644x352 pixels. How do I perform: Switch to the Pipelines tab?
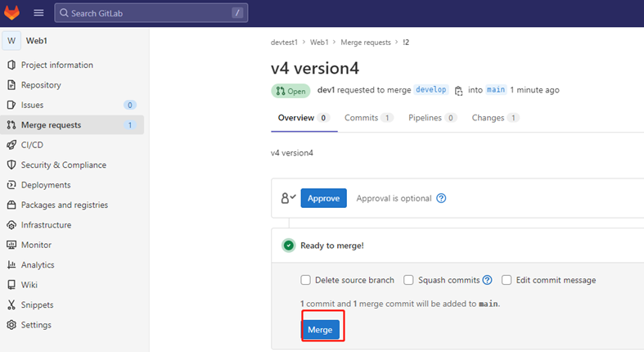tap(432, 118)
